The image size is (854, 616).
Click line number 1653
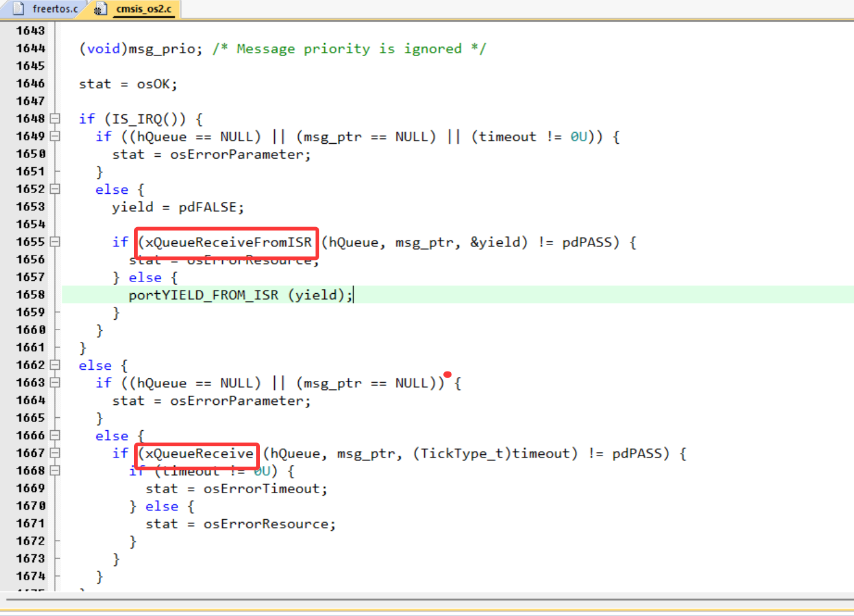31,206
